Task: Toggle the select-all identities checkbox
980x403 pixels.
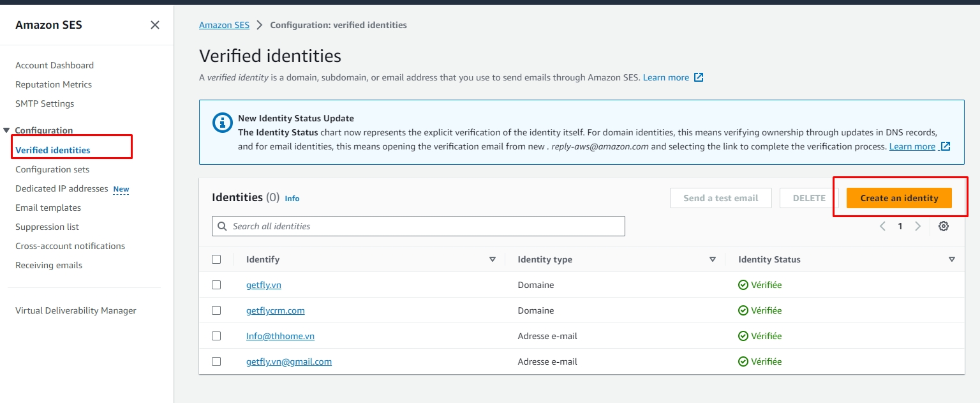Action: tap(216, 259)
